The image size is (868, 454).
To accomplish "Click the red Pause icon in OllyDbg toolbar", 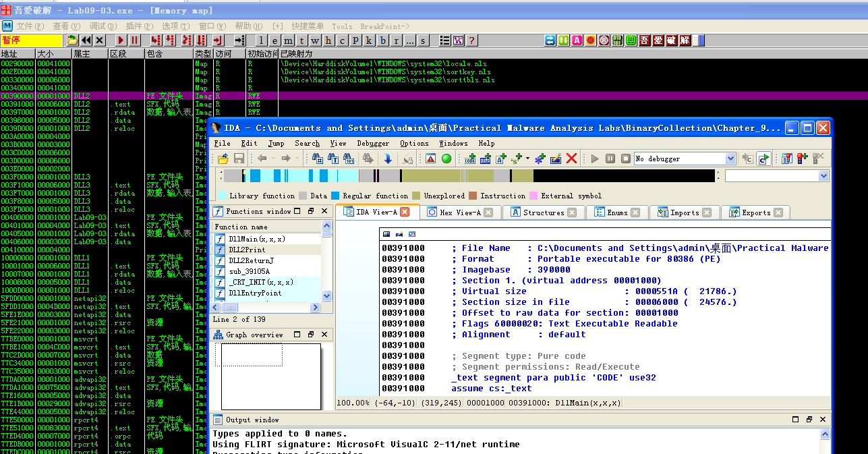I will (135, 40).
